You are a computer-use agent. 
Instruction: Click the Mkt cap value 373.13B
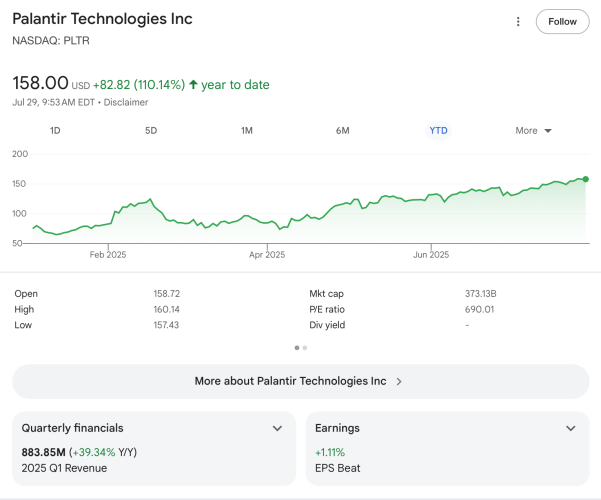point(481,294)
